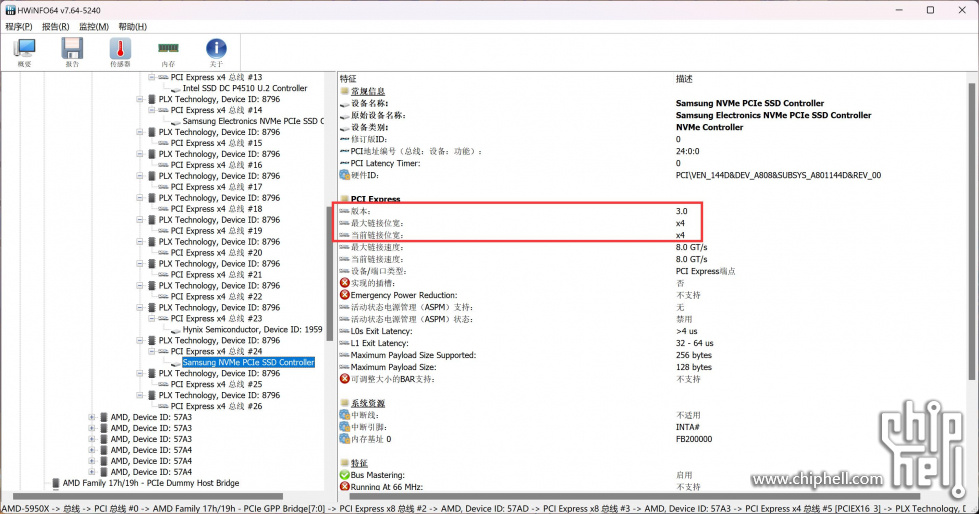Click red X icon beside 实现的插槽
The height and width of the screenshot is (514, 979).
point(345,283)
